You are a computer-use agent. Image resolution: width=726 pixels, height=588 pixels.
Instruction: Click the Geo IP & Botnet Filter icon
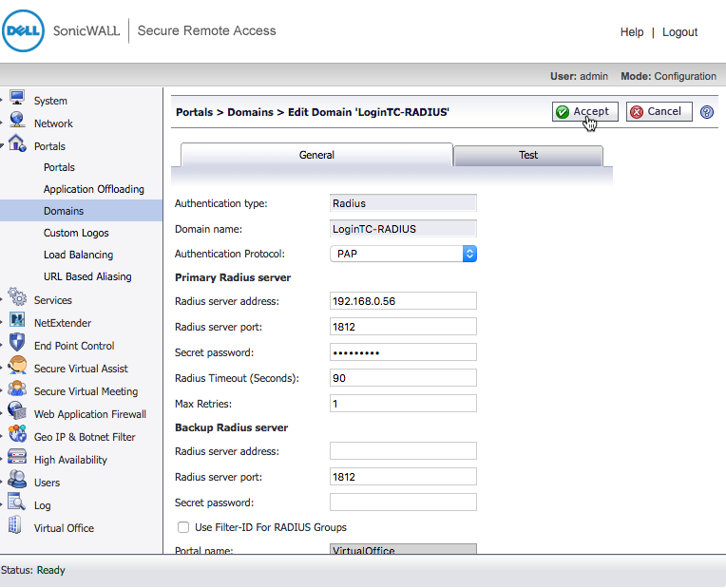[x=17, y=435]
